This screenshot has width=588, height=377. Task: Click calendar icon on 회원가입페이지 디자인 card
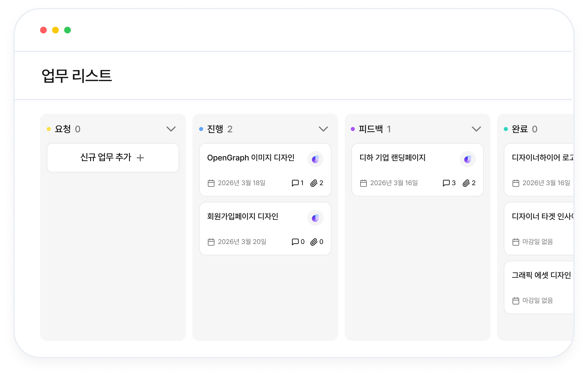pyautogui.click(x=211, y=242)
